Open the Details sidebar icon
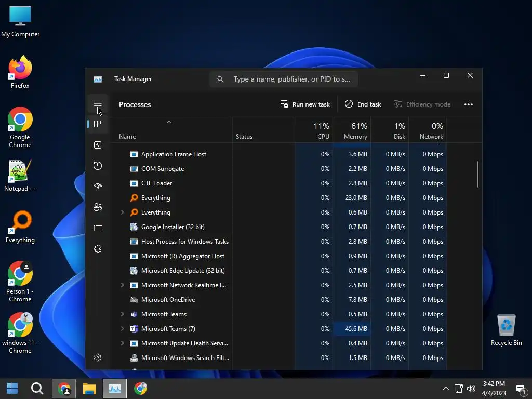532x399 pixels. coord(98,228)
